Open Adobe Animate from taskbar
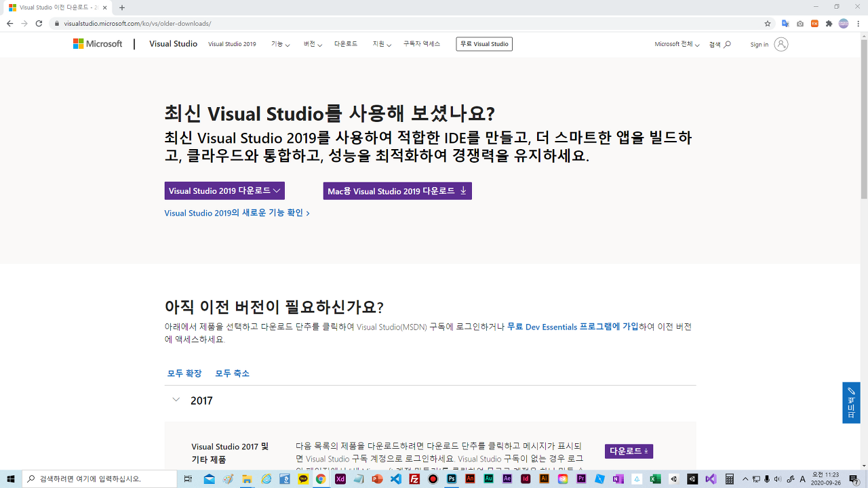868x488 pixels. tap(470, 479)
